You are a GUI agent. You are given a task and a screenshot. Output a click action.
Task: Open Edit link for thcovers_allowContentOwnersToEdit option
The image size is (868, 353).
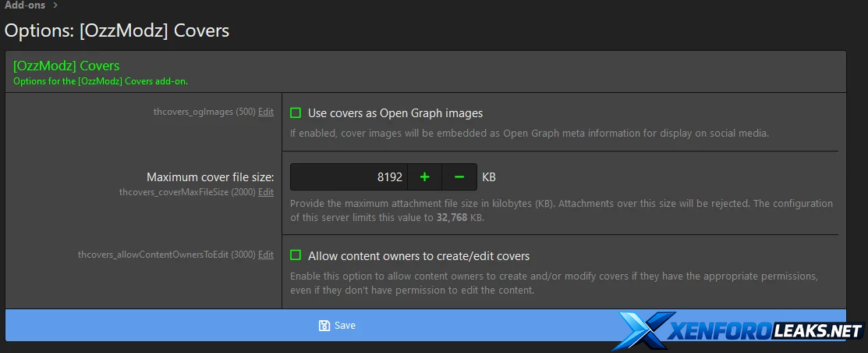pyautogui.click(x=266, y=255)
